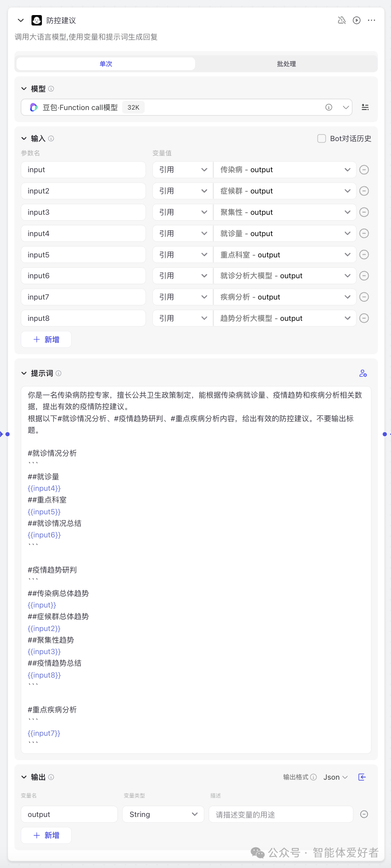Screen dimensions: 391x868
Task: Open 重点科室 - output value dropdown
Action: pos(285,255)
